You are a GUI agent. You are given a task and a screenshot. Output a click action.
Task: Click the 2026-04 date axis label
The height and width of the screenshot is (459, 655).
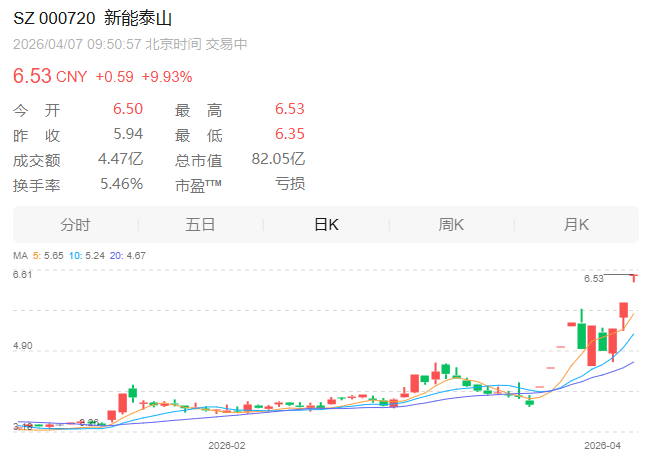click(x=603, y=441)
